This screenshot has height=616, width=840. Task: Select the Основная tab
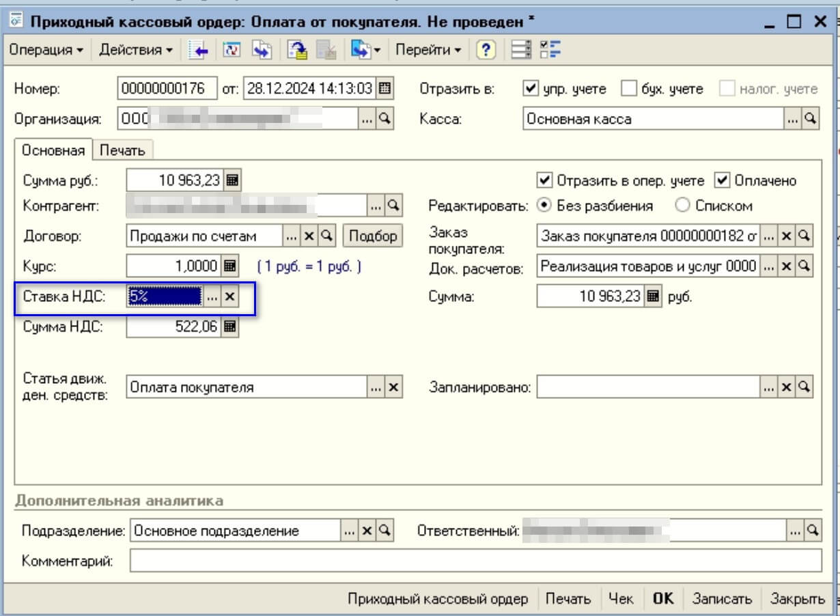click(53, 150)
